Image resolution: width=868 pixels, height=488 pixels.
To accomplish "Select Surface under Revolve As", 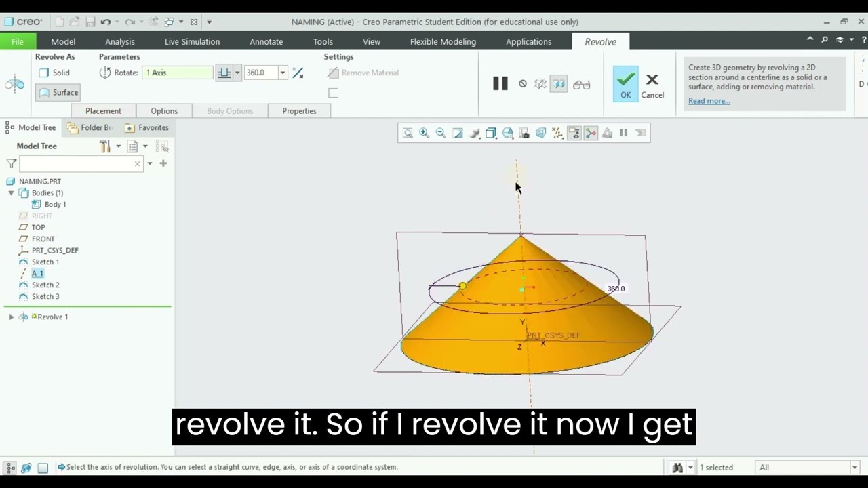I will 58,92.
